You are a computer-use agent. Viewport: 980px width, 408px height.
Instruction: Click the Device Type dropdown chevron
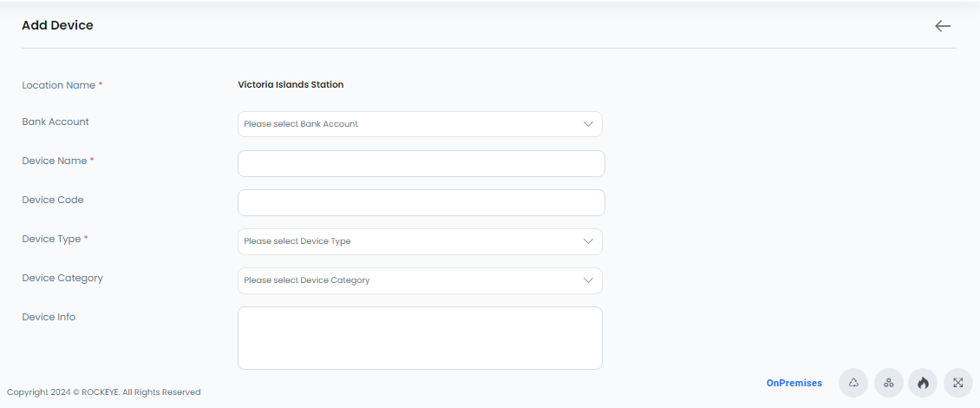[x=588, y=241]
